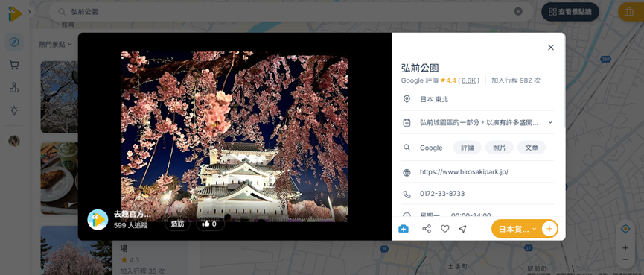Open the lightbulb ideas sidebar icon
Screen dimensions: 644x275
pyautogui.click(x=14, y=110)
